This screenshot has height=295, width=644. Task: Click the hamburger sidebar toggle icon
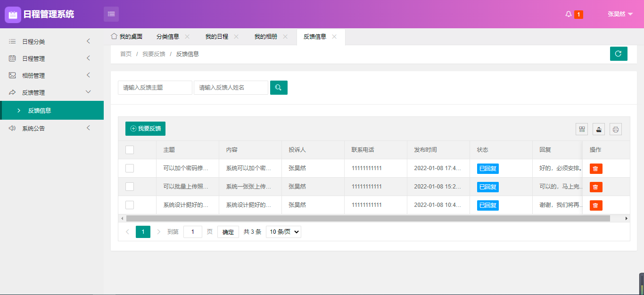[111, 14]
